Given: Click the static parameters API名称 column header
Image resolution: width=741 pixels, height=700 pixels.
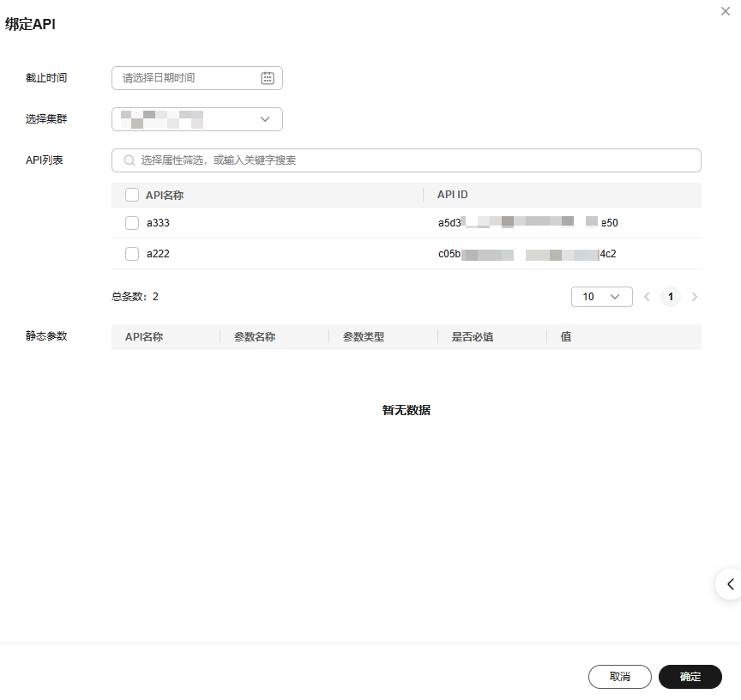Looking at the screenshot, I should 144,336.
